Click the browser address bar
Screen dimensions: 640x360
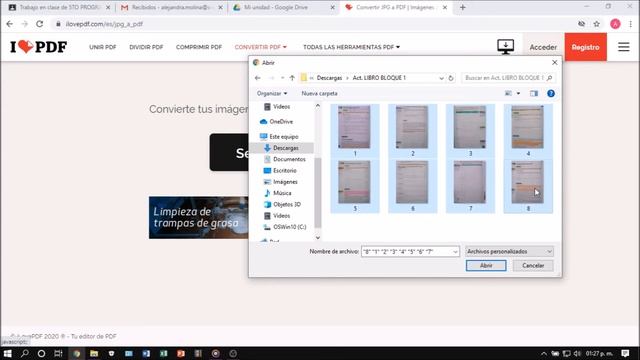pos(314,24)
